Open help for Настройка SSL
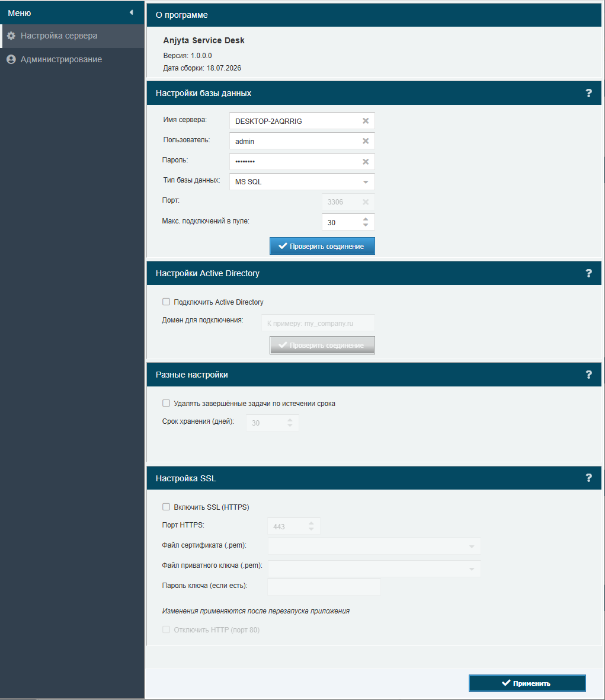This screenshot has height=700, width=605. [x=588, y=478]
